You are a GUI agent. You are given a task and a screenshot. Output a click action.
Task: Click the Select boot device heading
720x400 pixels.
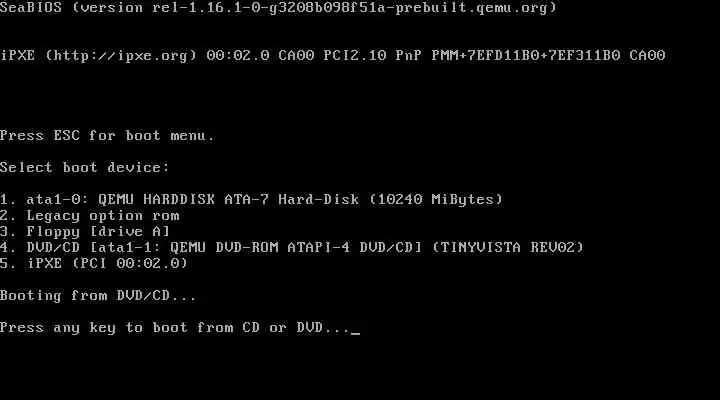click(84, 167)
